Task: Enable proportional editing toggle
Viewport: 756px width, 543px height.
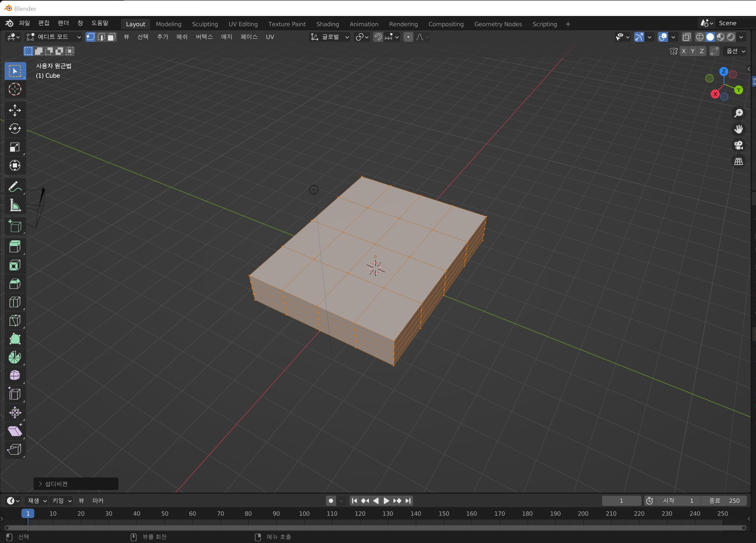Action: point(408,37)
